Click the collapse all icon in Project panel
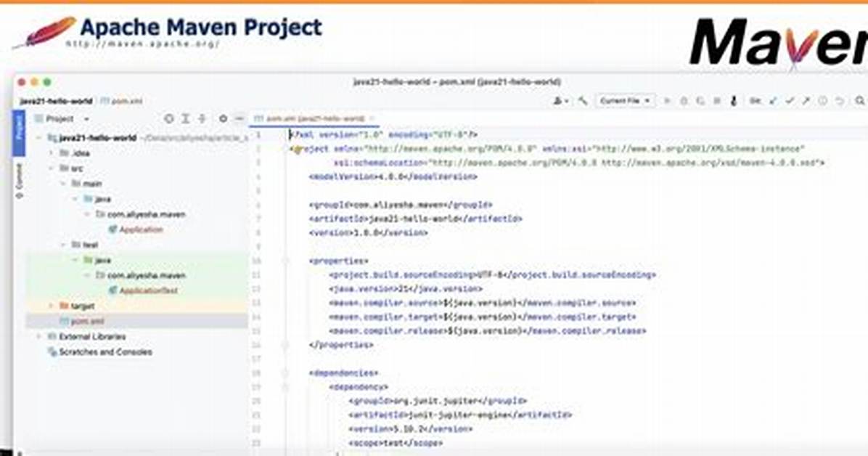The width and height of the screenshot is (868, 456). coord(202,118)
